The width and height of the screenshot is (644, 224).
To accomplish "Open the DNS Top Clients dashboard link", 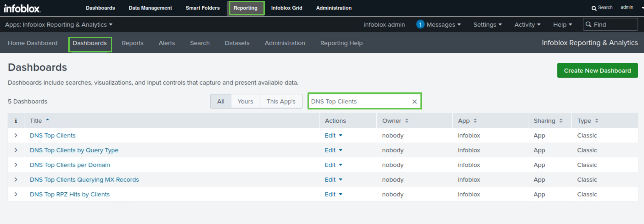I will point(53,135).
